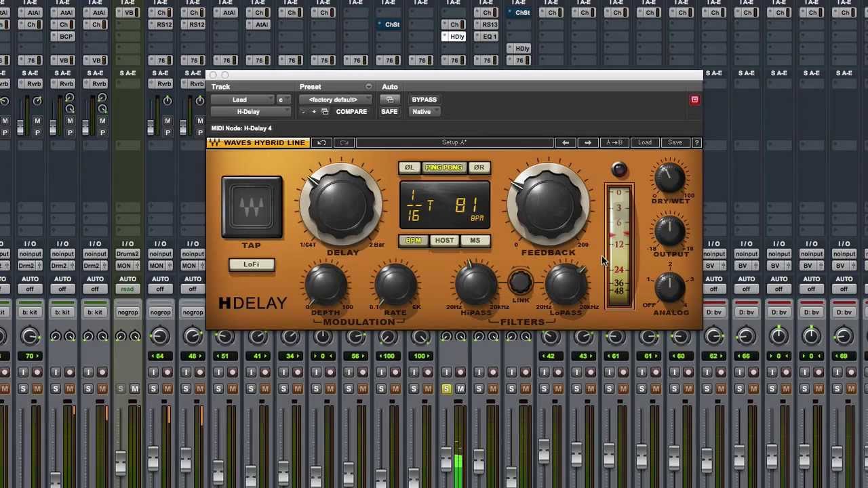Viewport: 868px width, 488px height.
Task: Switch delay sync to HOST
Action: coord(444,241)
